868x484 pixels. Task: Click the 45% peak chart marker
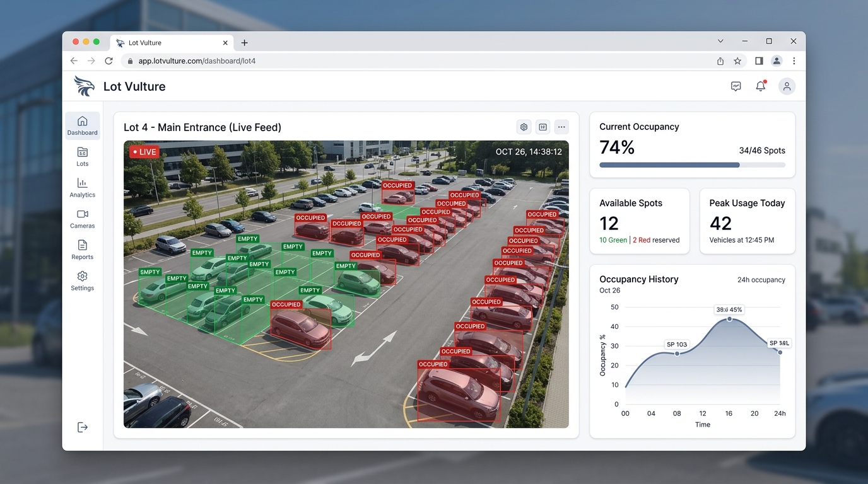tap(729, 319)
